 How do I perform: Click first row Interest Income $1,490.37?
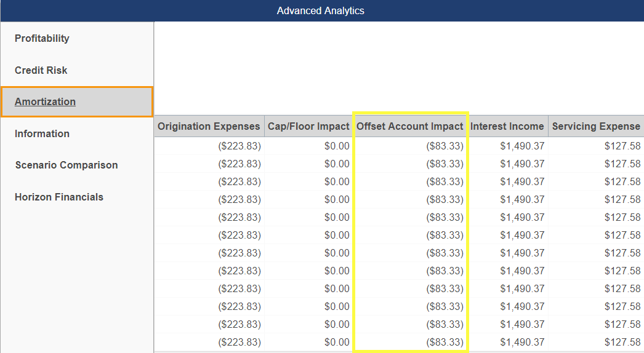522,146
